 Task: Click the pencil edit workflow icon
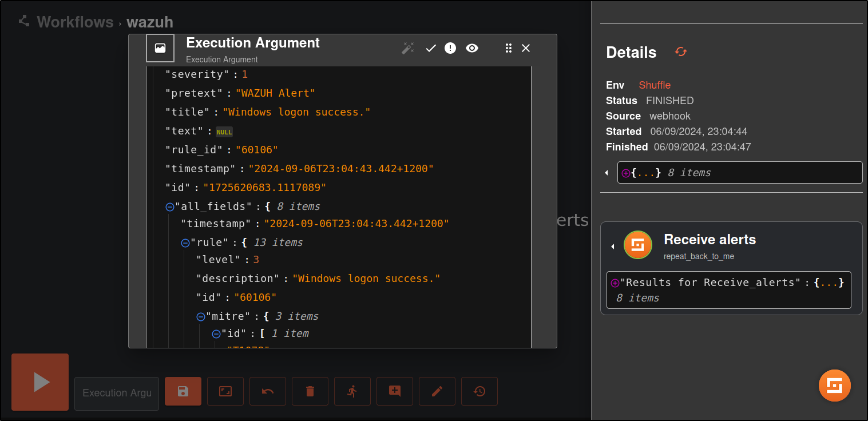(437, 391)
